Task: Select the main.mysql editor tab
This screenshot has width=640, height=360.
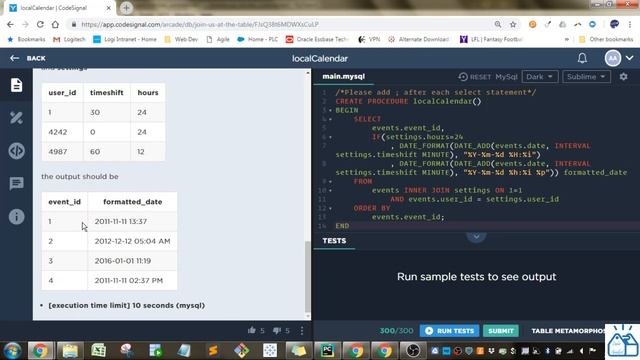Action: pos(344,76)
